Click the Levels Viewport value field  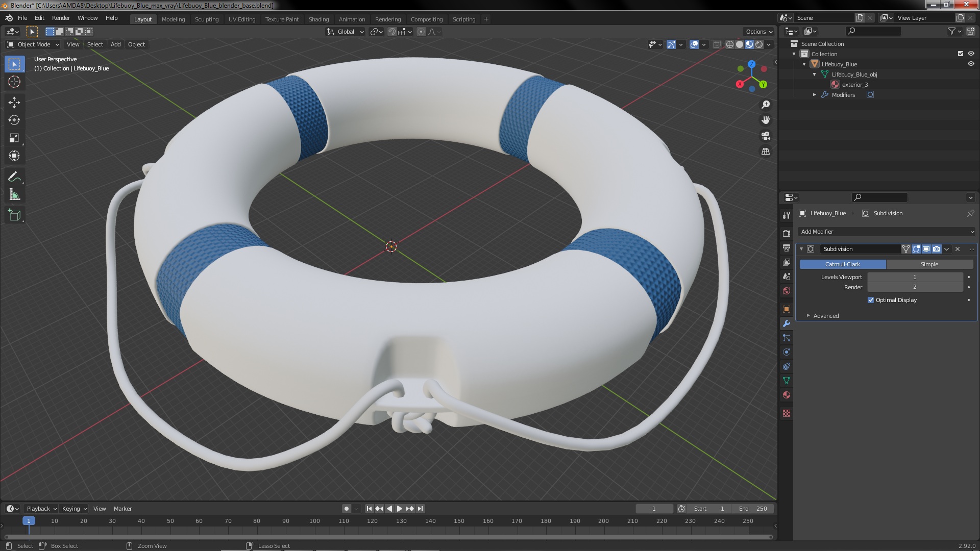coord(915,277)
